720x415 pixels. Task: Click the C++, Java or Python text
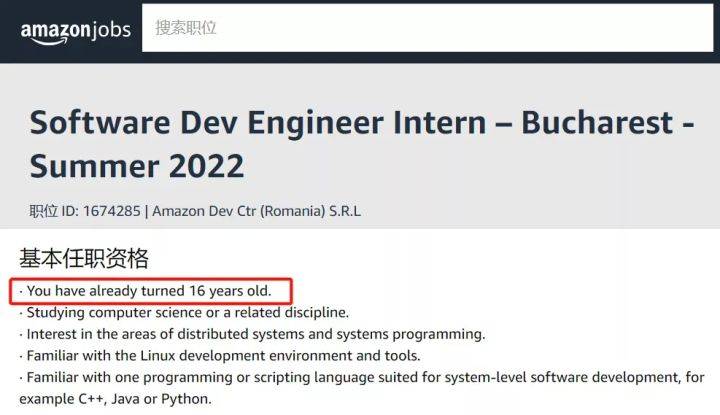145,399
